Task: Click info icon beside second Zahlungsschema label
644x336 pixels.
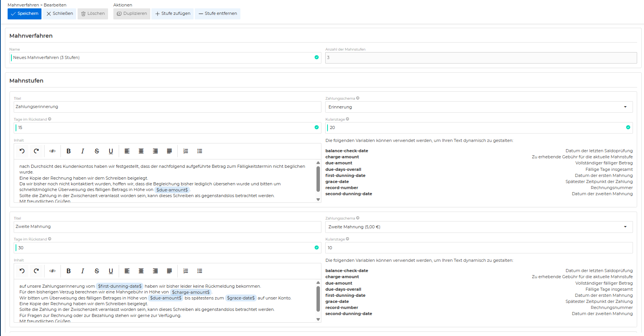Action: click(x=358, y=218)
